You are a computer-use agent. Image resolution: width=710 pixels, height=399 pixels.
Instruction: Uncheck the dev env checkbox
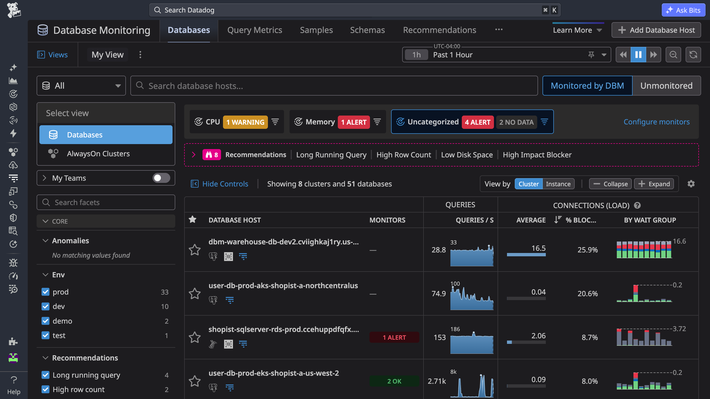(x=45, y=307)
